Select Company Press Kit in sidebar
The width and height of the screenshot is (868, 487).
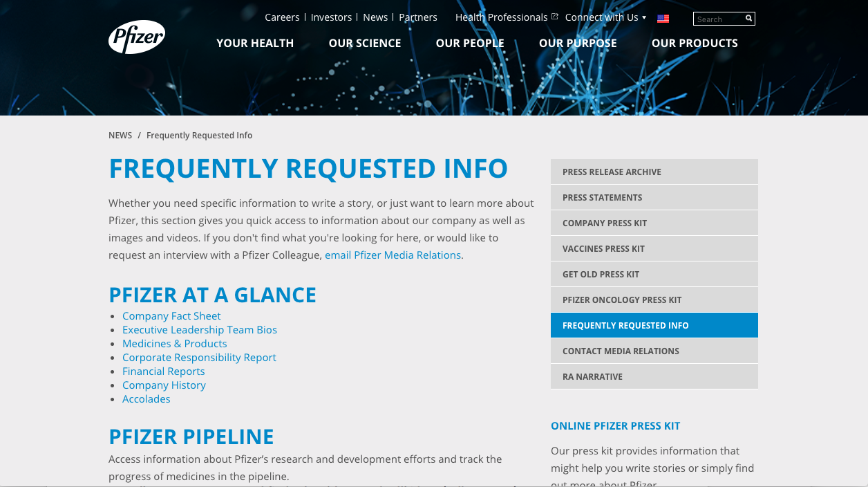pyautogui.click(x=654, y=223)
